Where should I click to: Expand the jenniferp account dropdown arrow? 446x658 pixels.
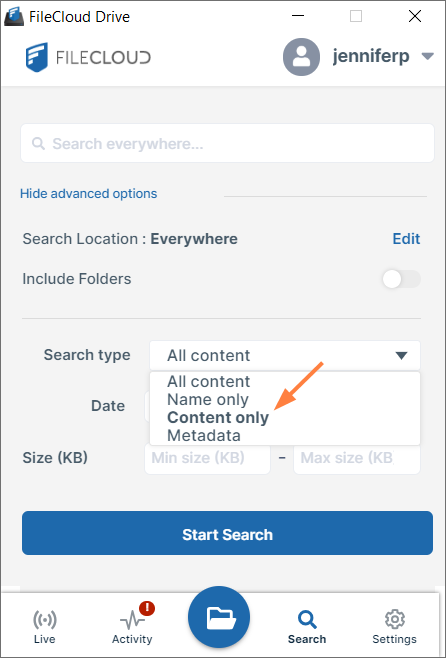[x=428, y=56]
